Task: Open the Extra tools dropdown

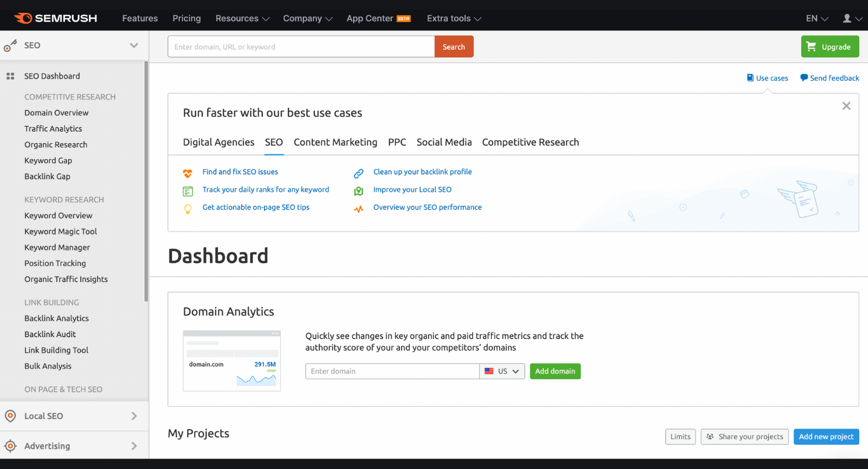Action: coord(454,18)
